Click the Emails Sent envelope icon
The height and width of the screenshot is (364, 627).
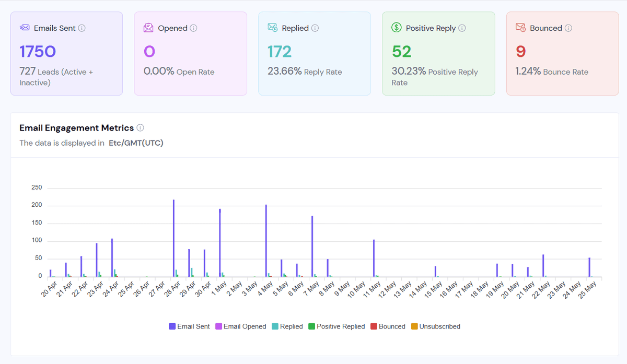25,28
